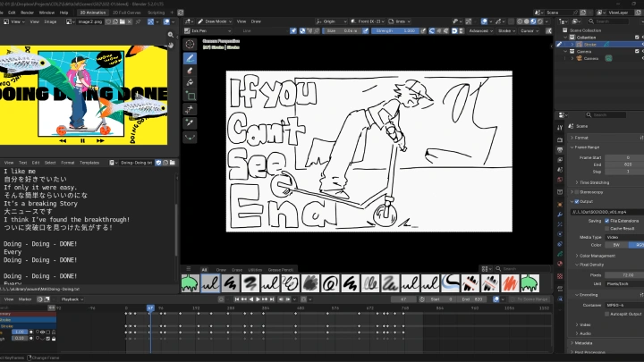644x362 pixels.
Task: Select the Erase tool below the Draw tool
Action: tap(190, 71)
